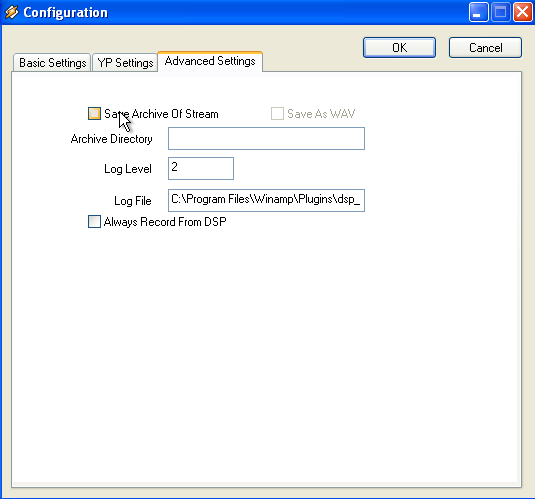Enable Save Archive Of Stream checkbox
535x499 pixels.
pos(95,113)
